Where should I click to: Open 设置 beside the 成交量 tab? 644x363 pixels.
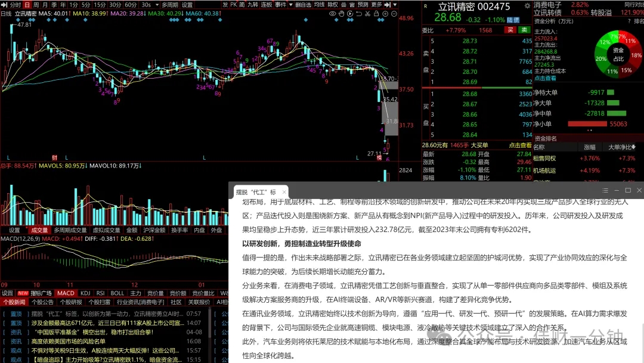tap(14, 230)
